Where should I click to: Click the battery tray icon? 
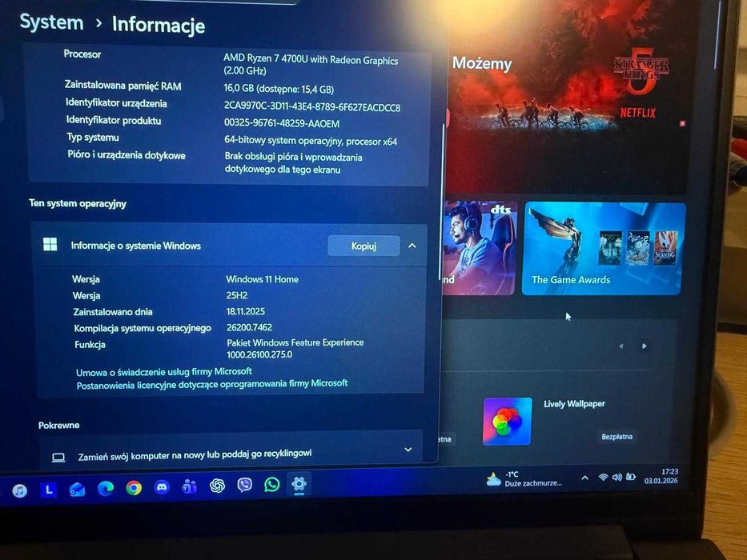tap(631, 476)
